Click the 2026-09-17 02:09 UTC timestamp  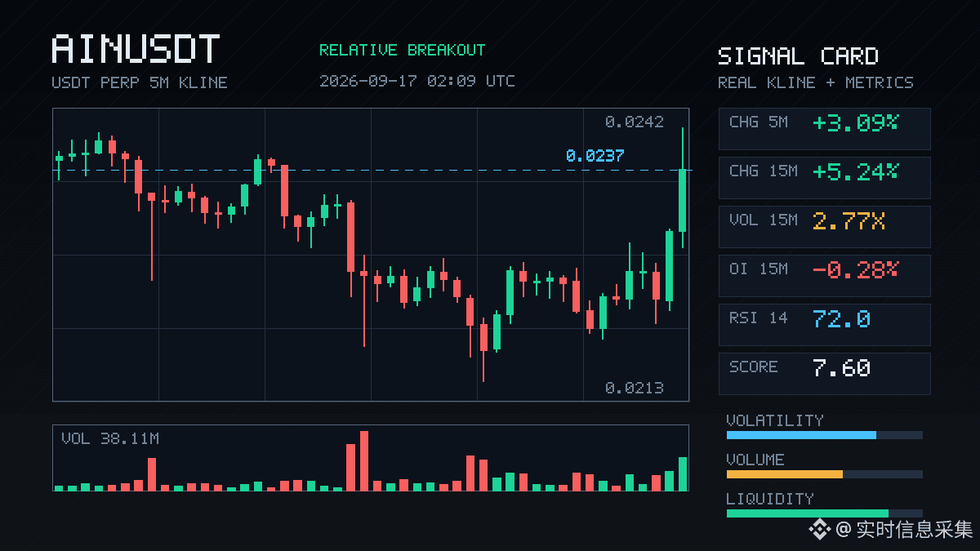tap(416, 82)
